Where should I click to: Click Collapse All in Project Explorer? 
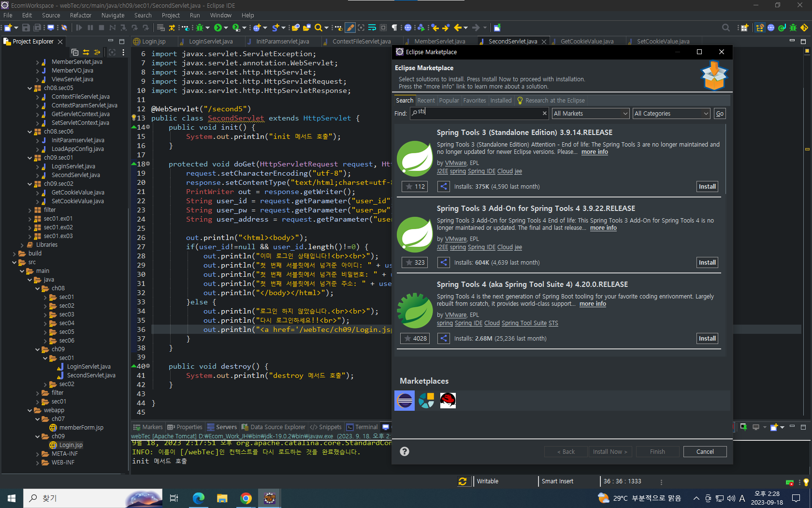pyautogui.click(x=75, y=52)
